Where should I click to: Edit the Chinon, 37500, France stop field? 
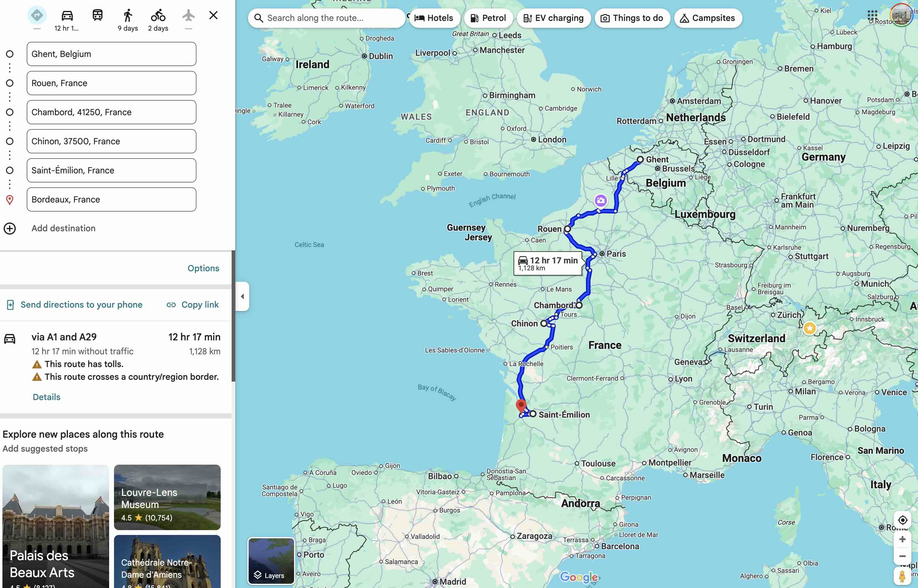tap(111, 141)
